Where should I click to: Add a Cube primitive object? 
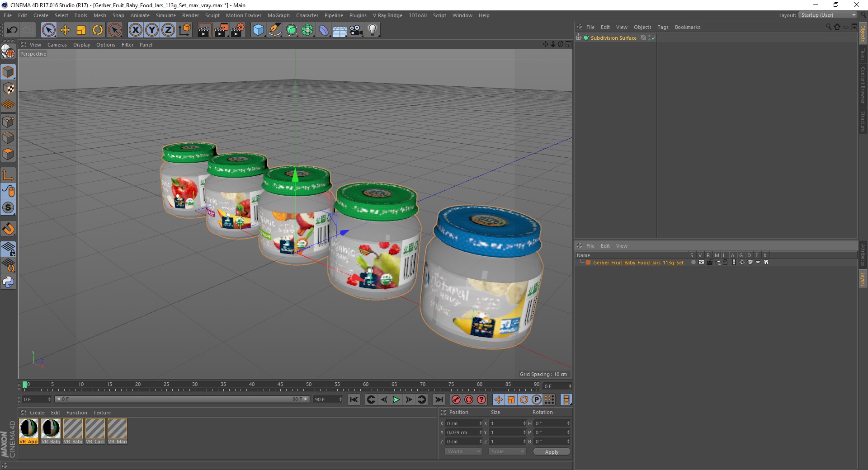point(258,30)
